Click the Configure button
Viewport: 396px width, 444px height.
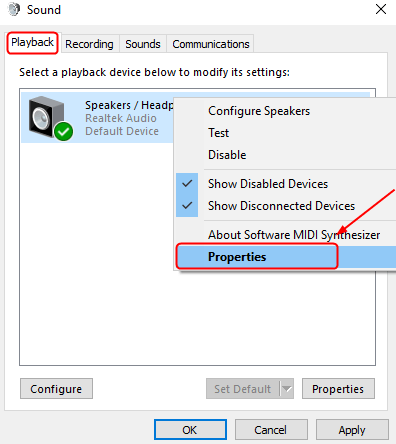56,389
